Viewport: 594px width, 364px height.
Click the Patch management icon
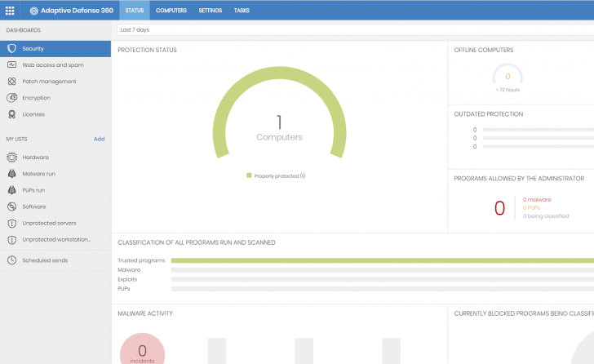coord(11,82)
